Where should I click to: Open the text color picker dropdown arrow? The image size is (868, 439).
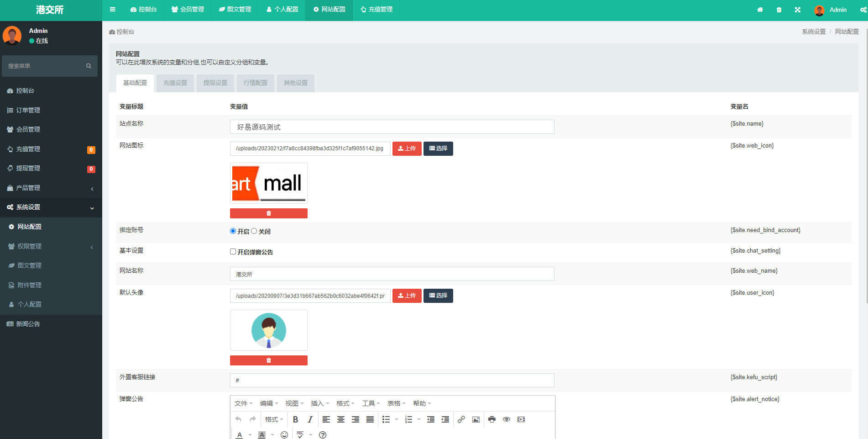(250, 435)
